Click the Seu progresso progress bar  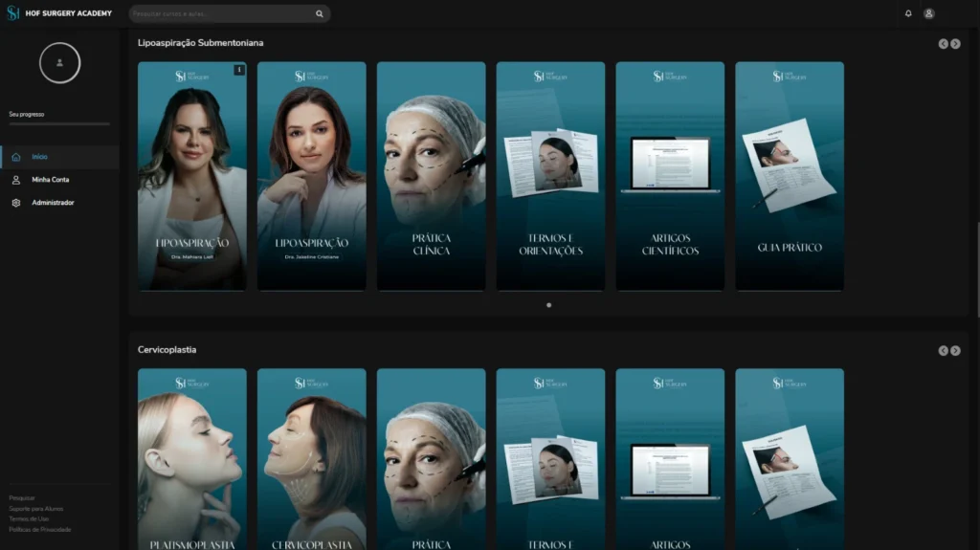pos(59,124)
